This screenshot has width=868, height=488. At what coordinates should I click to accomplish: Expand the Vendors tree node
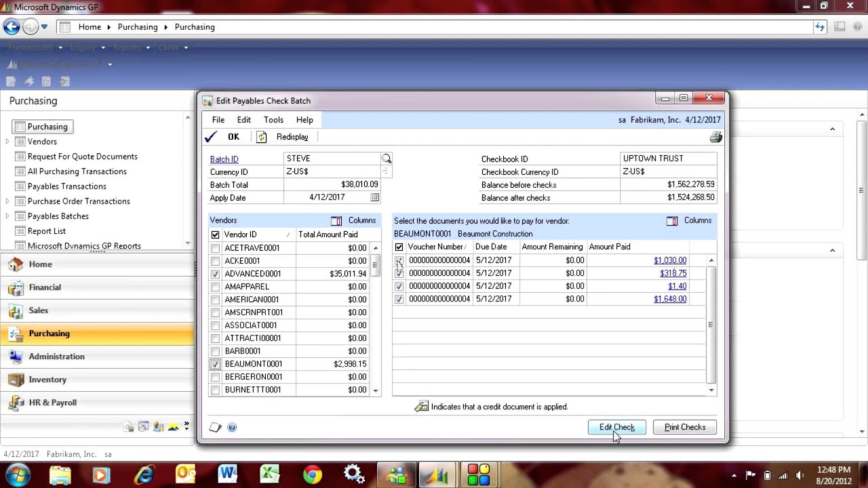pos(7,142)
